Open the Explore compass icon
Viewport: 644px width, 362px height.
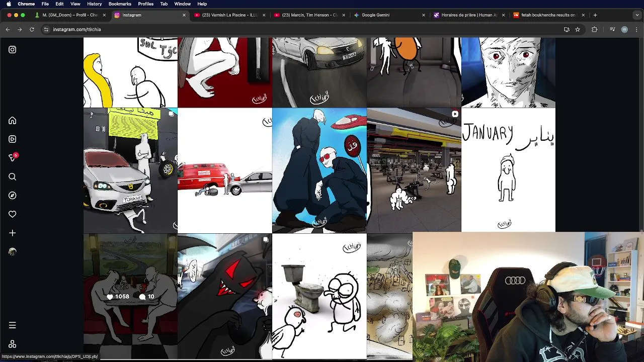13,196
